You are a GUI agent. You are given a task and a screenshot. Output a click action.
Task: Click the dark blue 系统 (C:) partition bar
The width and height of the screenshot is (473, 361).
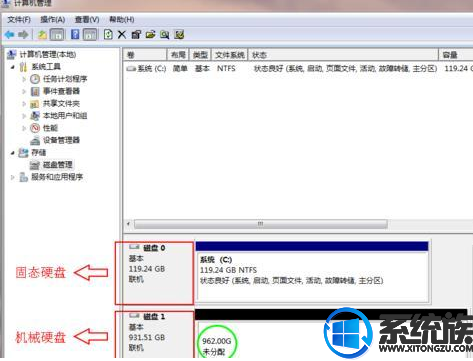[x=312, y=246]
